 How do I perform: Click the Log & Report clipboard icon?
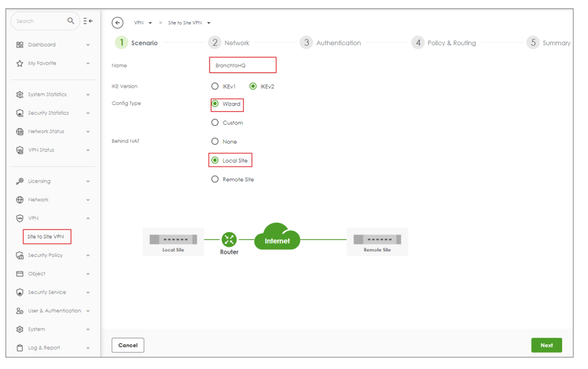(20, 348)
